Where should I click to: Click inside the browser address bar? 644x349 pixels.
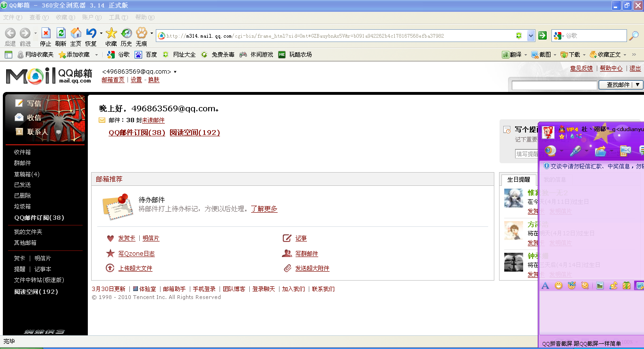click(330, 35)
